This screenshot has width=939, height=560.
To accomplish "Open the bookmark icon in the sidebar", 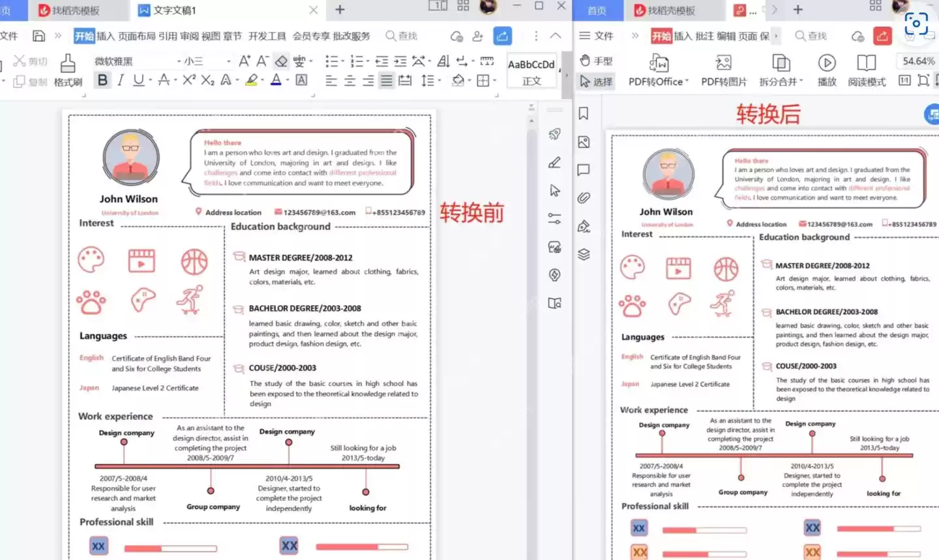I will point(584,113).
